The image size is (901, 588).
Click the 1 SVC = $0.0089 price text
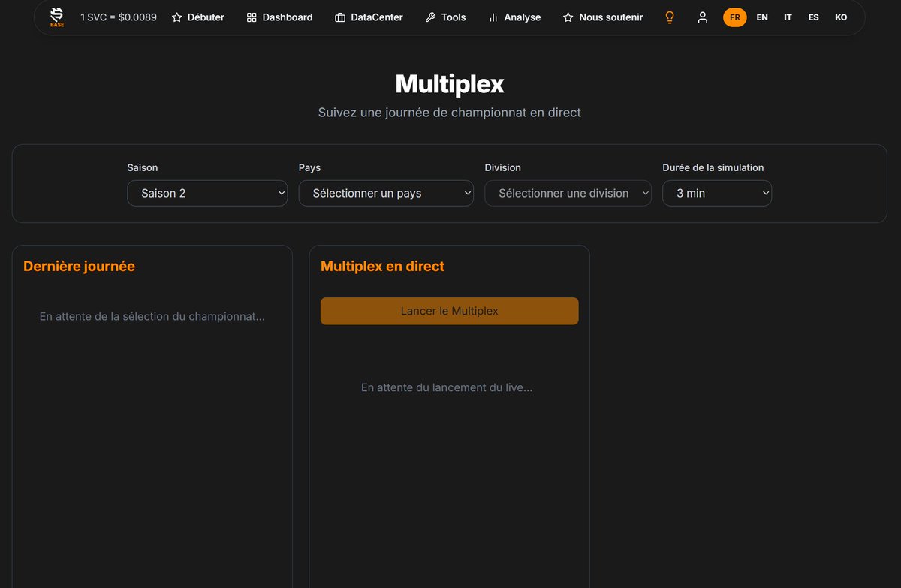pyautogui.click(x=119, y=17)
